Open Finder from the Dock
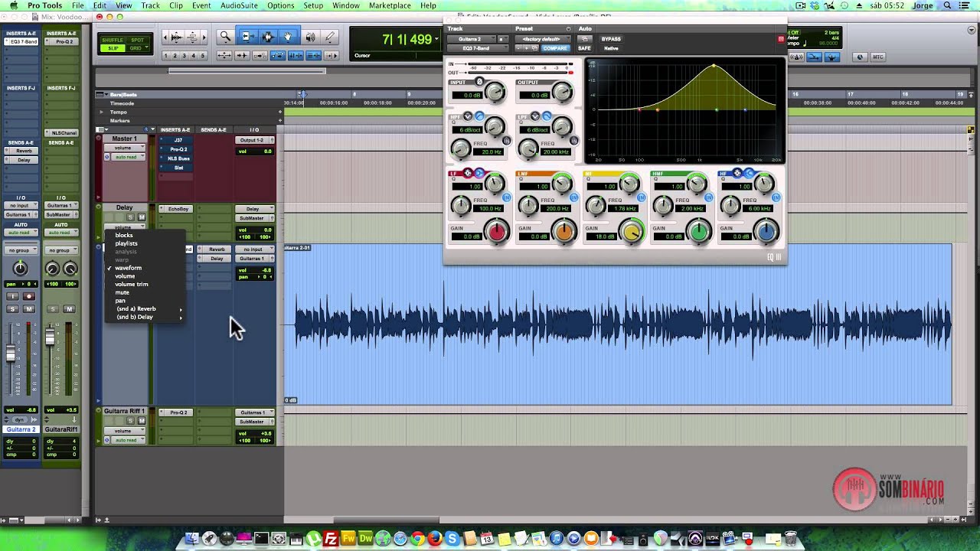Image resolution: width=980 pixels, height=551 pixels. click(x=192, y=539)
